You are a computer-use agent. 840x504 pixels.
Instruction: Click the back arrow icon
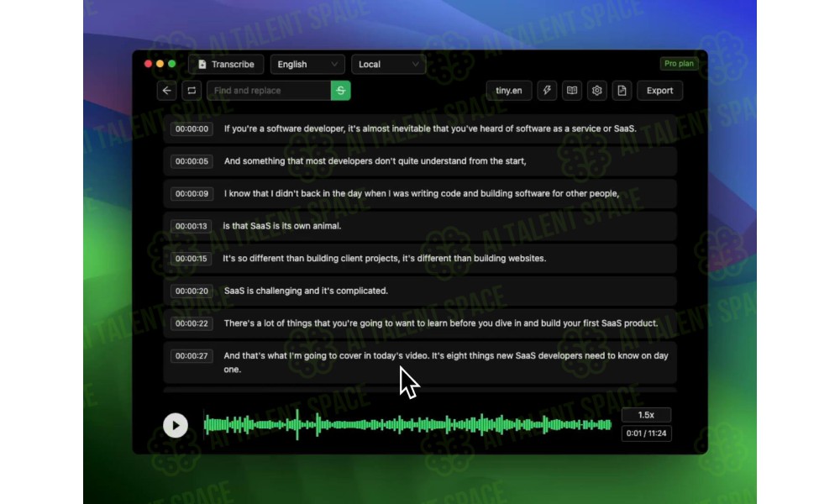166,91
